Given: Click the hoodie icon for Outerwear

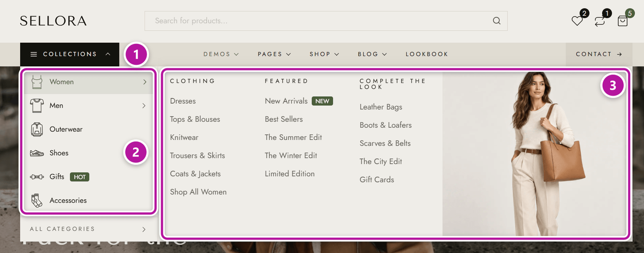Looking at the screenshot, I should 37,129.
